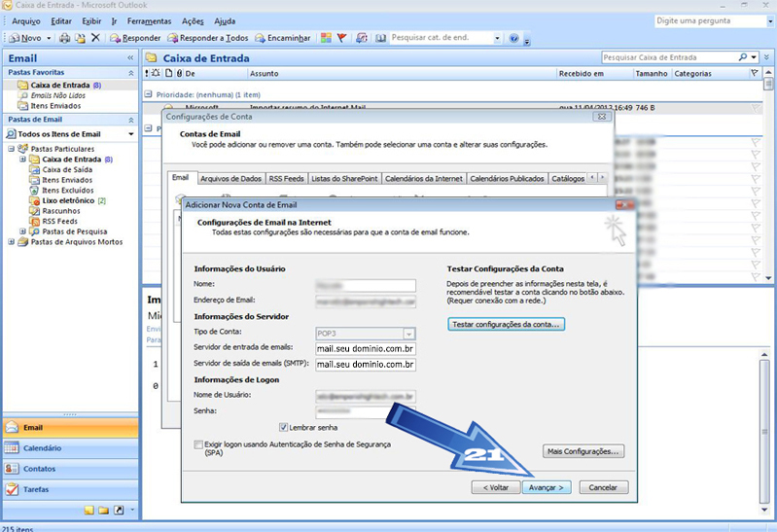
Task: Click the Send/Receive toolbar icon
Action: 362,38
